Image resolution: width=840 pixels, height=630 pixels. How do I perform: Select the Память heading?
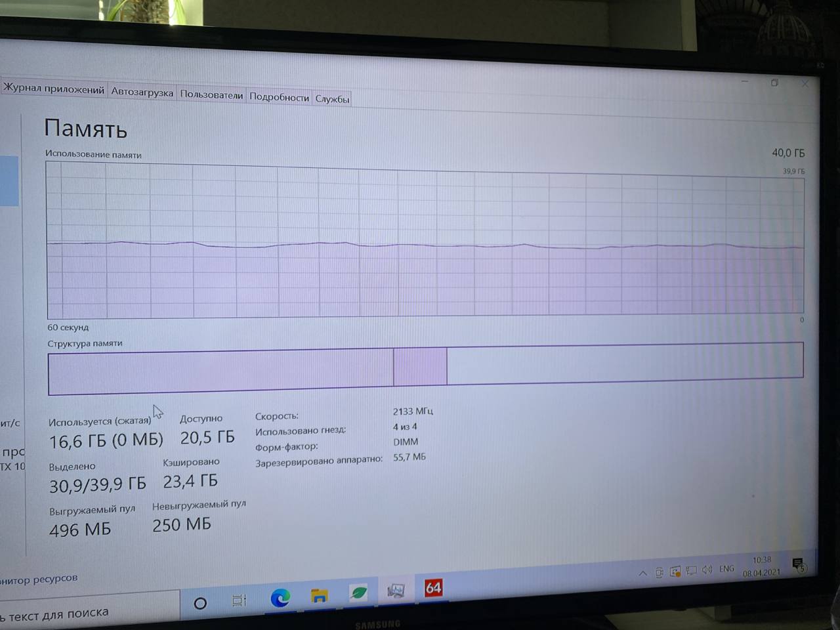click(x=85, y=129)
